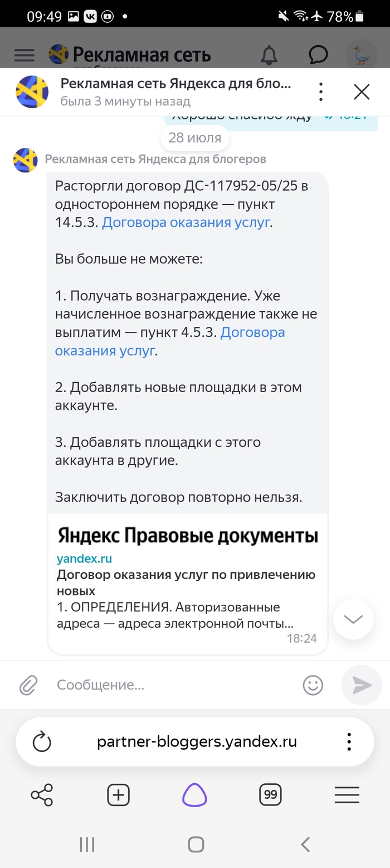Open notifications bell icon
This screenshot has height=868, width=390.
(269, 54)
